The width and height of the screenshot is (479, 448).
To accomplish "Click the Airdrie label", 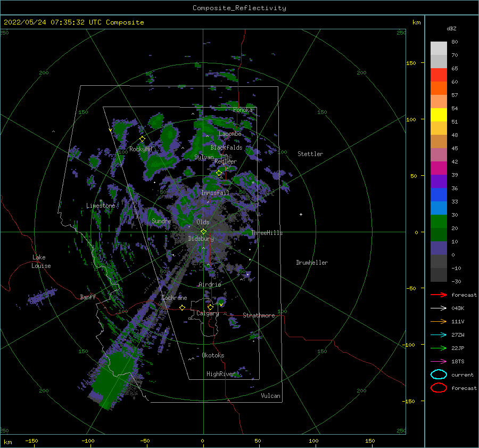I will pyautogui.click(x=210, y=284).
